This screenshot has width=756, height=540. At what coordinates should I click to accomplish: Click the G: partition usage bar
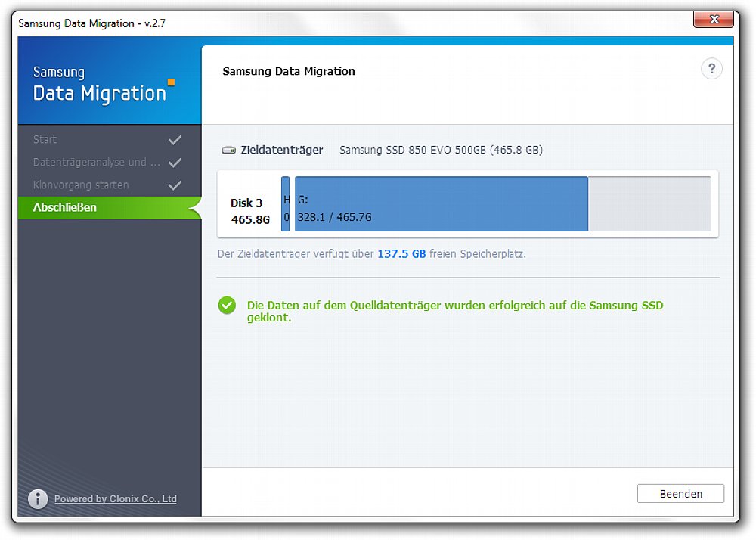pos(441,204)
